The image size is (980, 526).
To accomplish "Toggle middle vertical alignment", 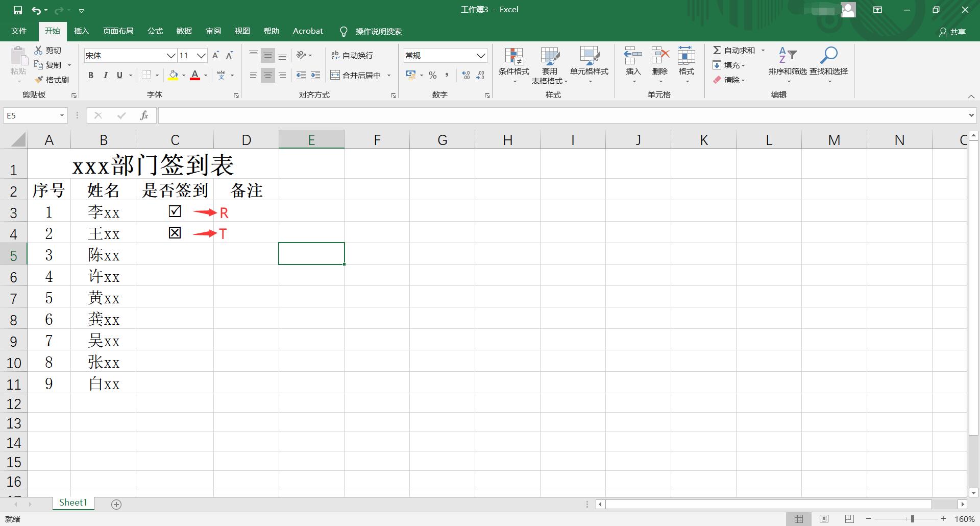I will click(x=267, y=55).
